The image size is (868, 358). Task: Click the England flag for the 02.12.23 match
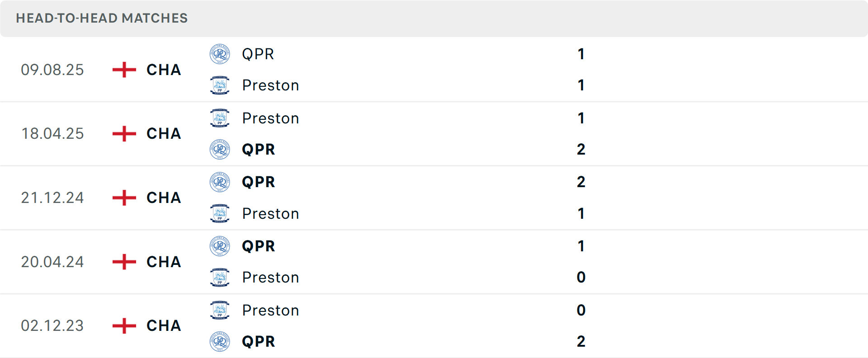tap(123, 326)
